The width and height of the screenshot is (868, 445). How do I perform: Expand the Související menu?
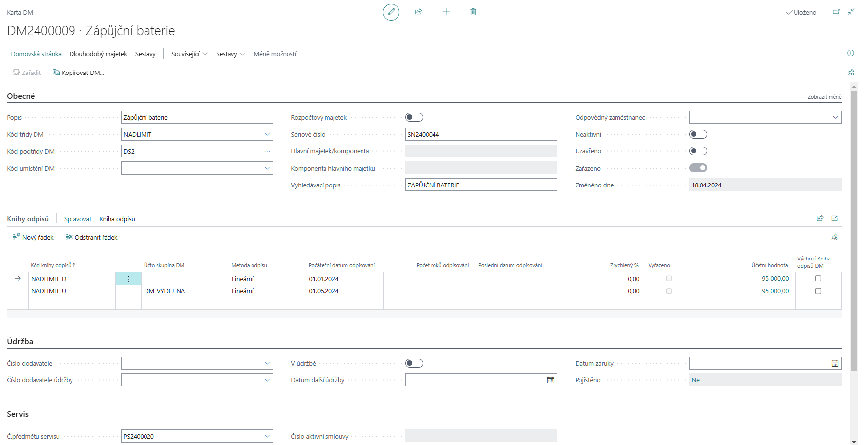(189, 54)
